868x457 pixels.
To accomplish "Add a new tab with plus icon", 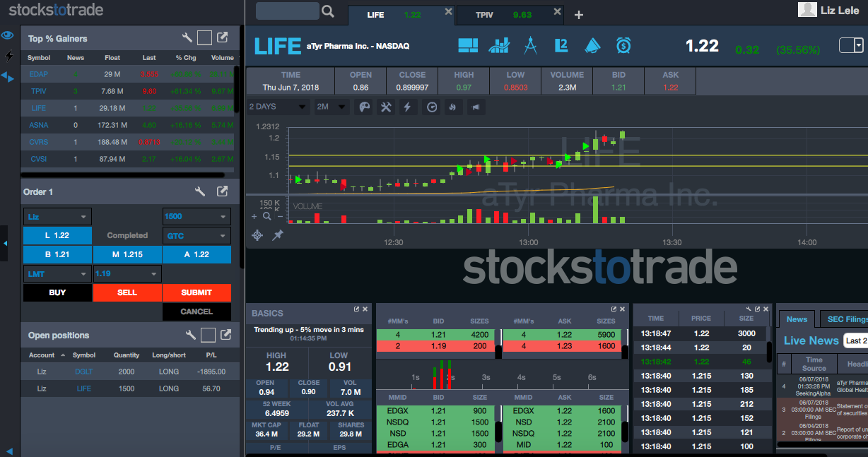I will pos(579,15).
